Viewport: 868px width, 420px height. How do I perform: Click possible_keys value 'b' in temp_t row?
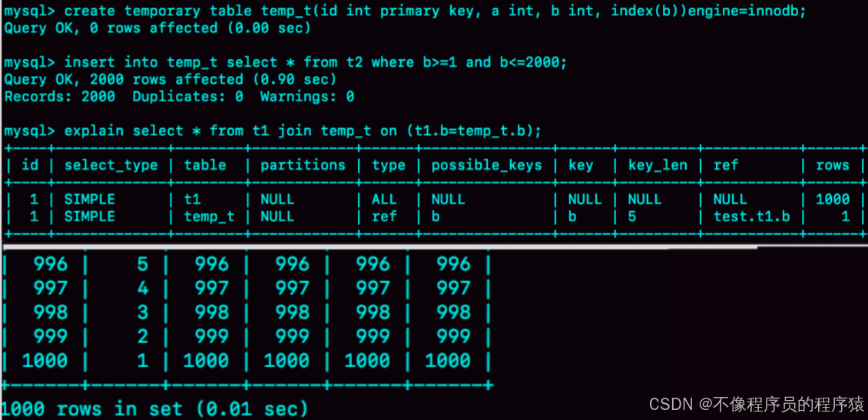[435, 217]
